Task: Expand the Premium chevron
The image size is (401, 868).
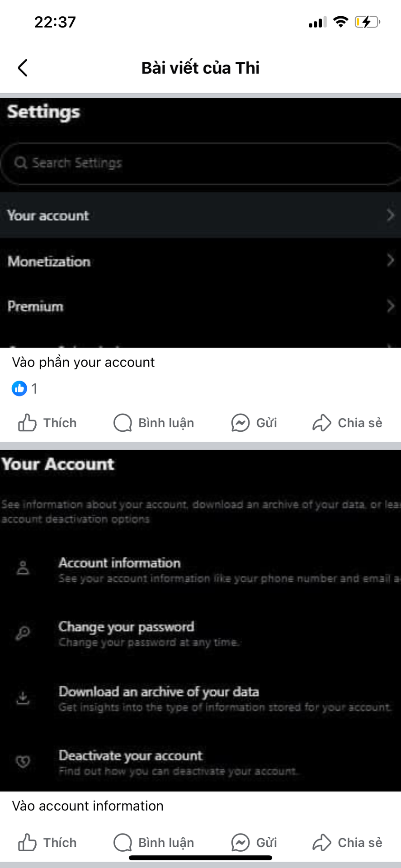Action: pos(390,307)
